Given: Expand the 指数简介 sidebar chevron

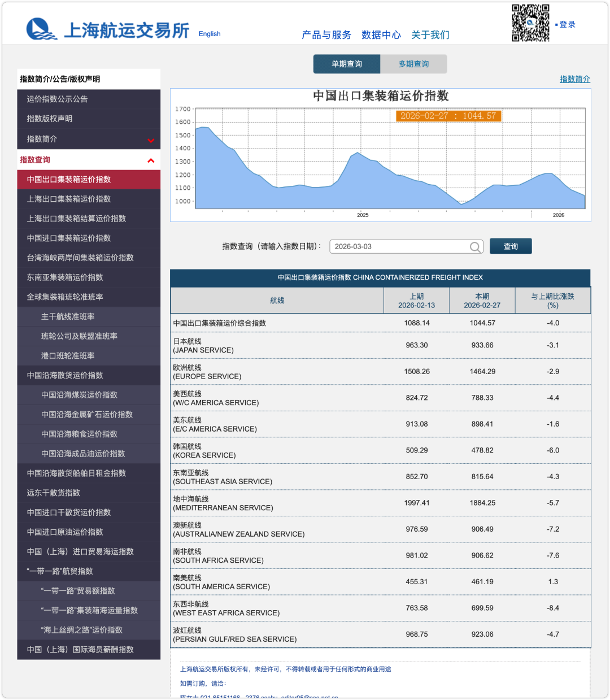Looking at the screenshot, I should coord(151,140).
